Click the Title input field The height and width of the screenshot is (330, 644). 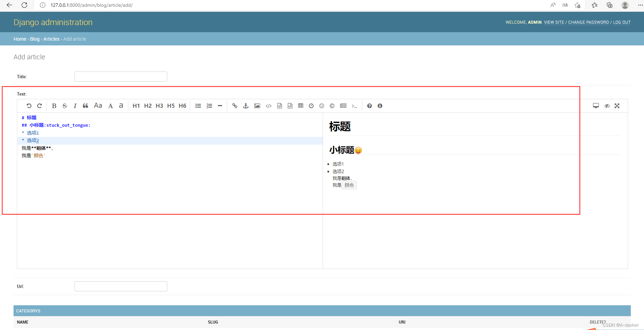click(121, 77)
